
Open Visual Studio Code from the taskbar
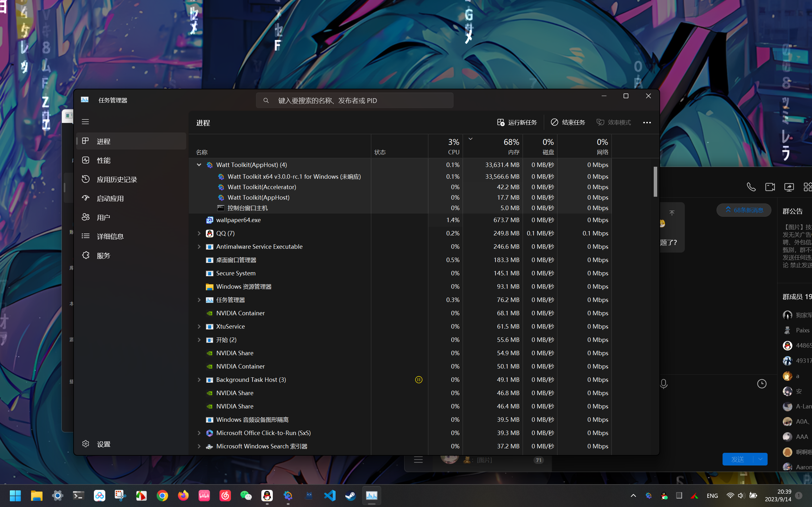pyautogui.click(x=330, y=495)
